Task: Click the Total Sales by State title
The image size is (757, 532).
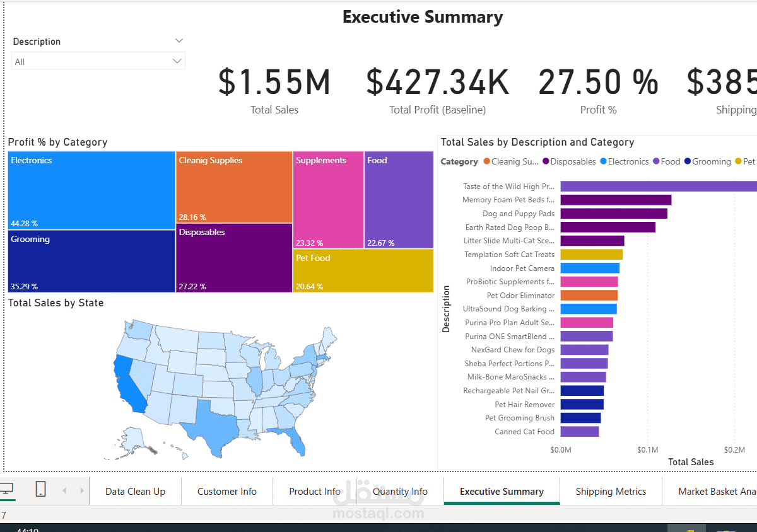Action: pos(56,303)
